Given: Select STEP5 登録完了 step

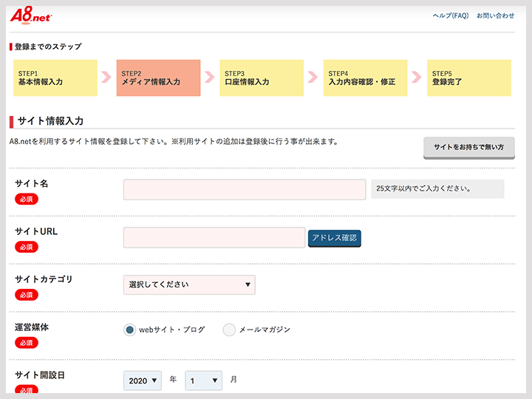Looking at the screenshot, I should coord(468,78).
